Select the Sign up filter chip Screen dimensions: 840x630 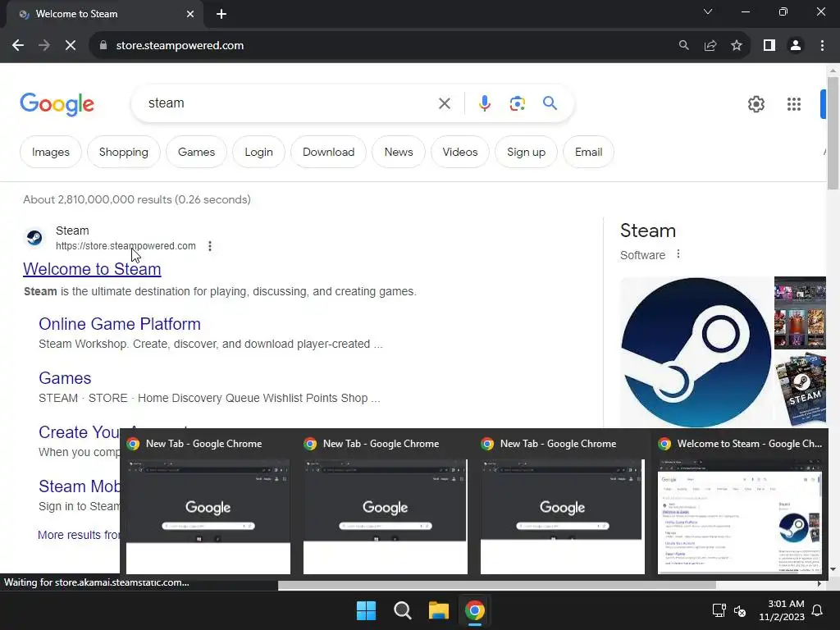coord(526,152)
